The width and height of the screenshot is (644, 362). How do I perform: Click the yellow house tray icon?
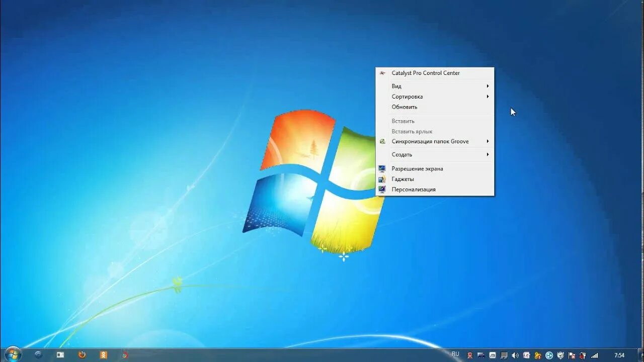[538, 355]
